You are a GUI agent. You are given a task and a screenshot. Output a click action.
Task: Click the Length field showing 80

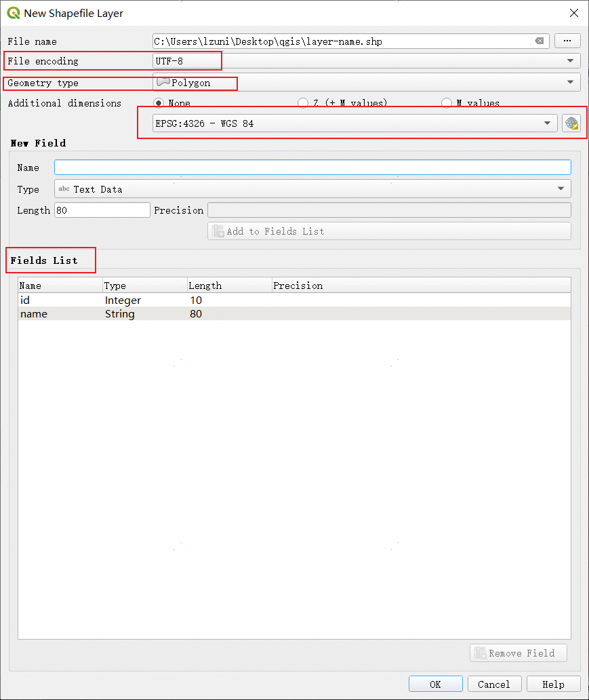tap(102, 210)
